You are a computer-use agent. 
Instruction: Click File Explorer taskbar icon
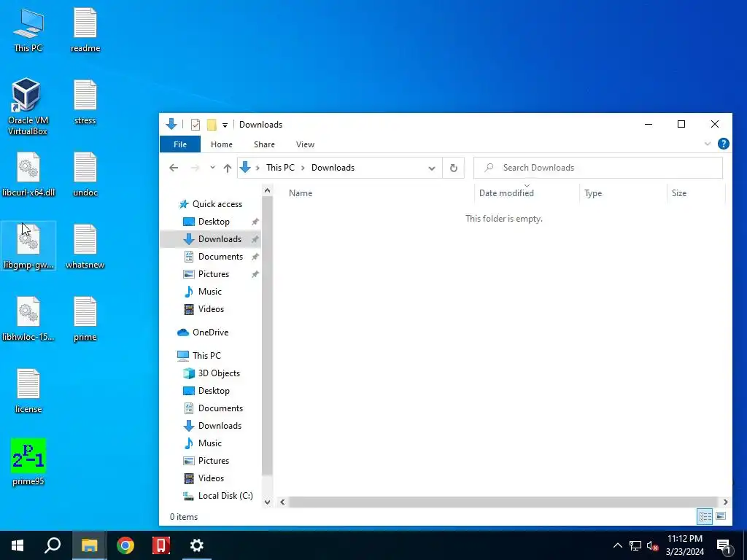click(x=89, y=545)
